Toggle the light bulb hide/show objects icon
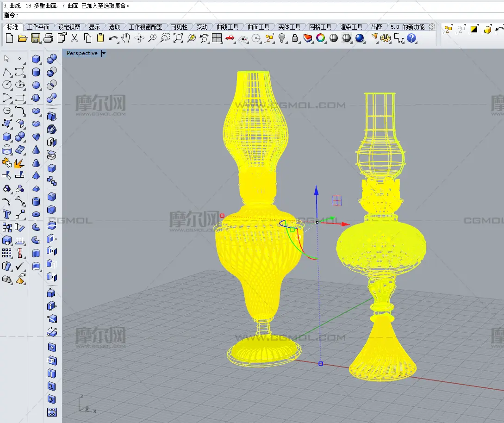This screenshot has height=423, width=504. pos(282,38)
